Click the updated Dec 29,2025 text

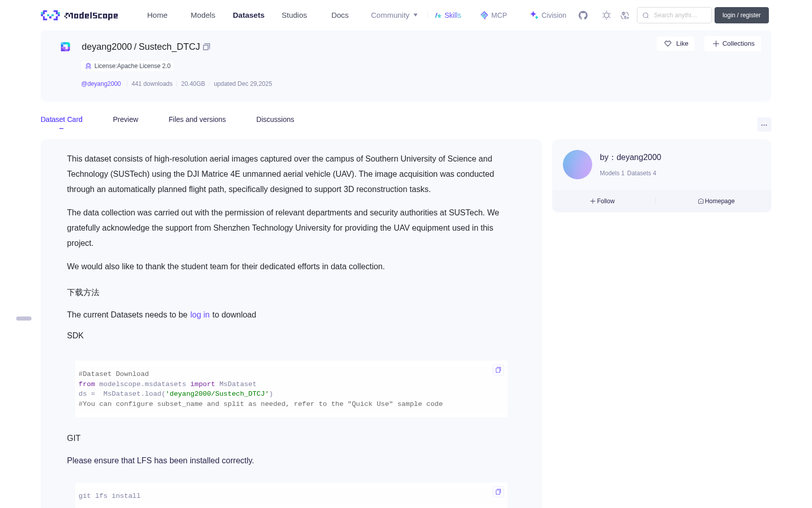[243, 84]
